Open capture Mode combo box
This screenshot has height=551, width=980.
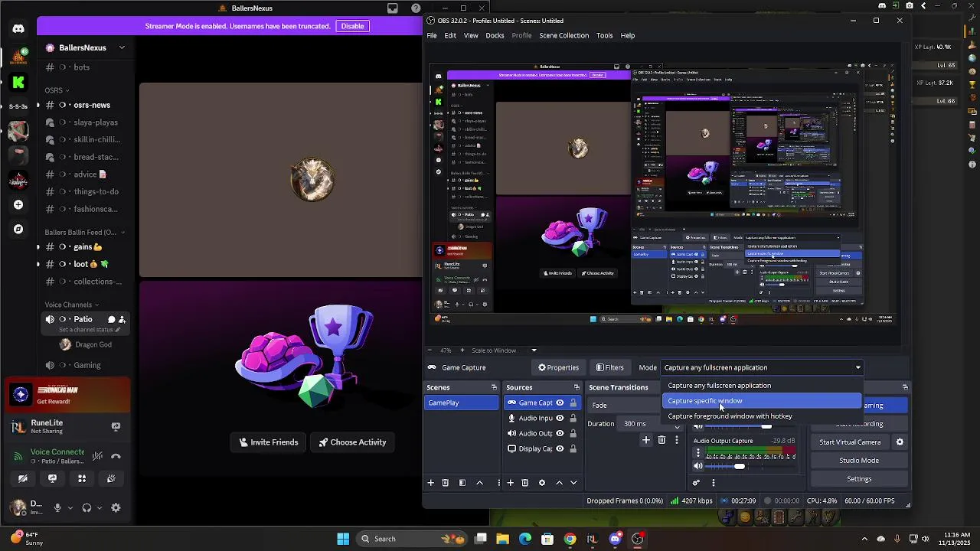click(x=763, y=367)
